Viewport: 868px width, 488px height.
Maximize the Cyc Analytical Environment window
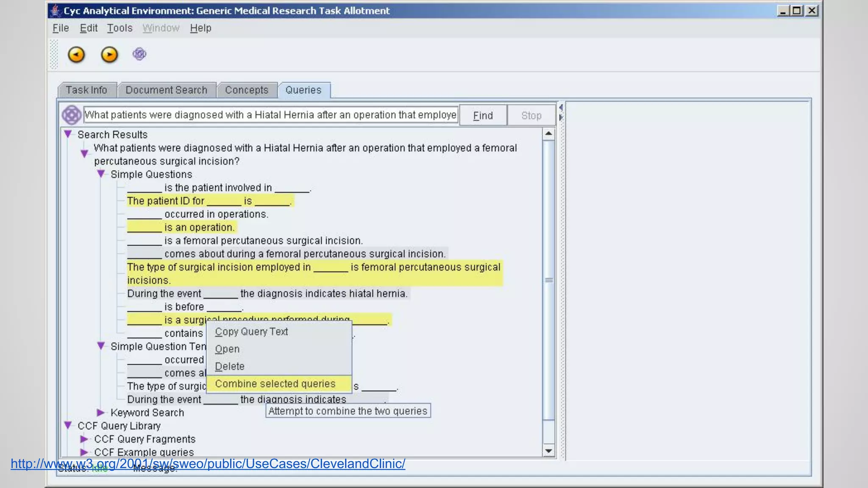click(797, 11)
